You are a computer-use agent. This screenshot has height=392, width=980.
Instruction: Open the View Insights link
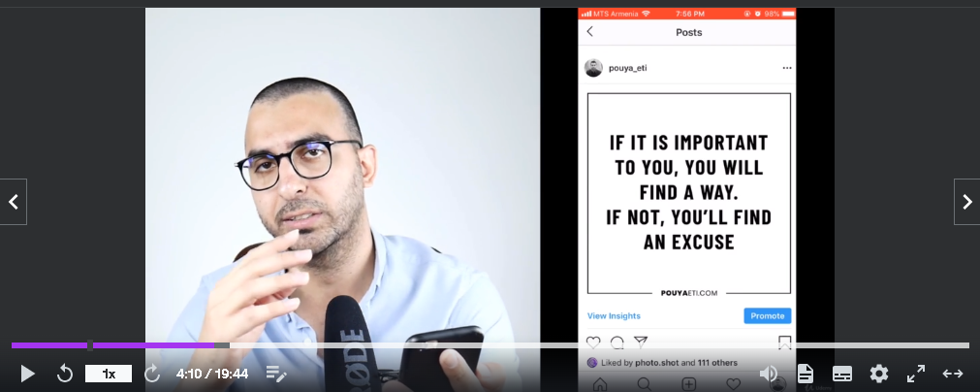click(x=614, y=315)
